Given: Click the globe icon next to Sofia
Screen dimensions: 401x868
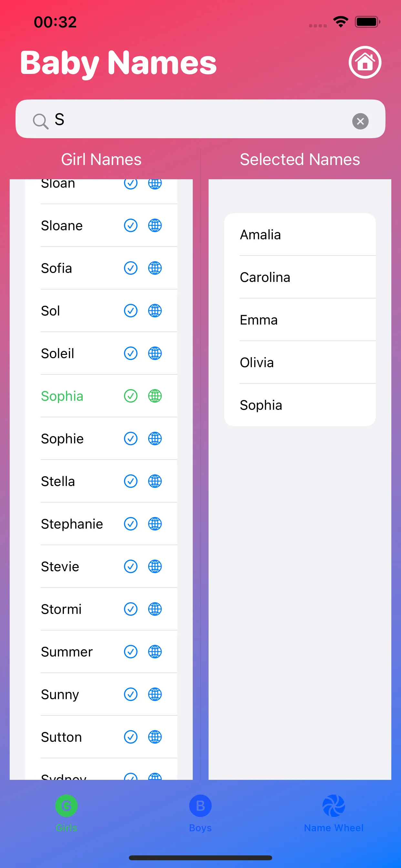Looking at the screenshot, I should pos(155,268).
